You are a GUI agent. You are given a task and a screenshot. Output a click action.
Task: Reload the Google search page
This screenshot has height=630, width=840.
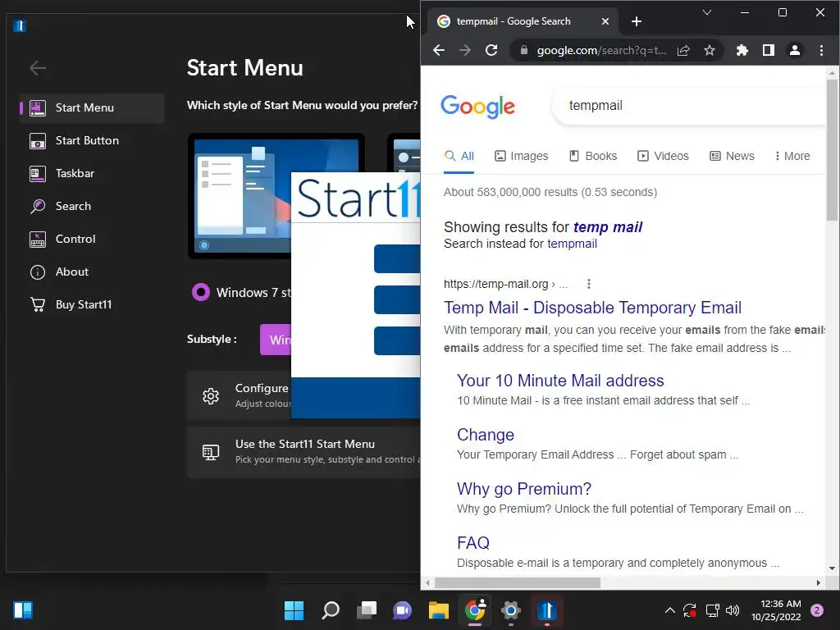point(491,50)
